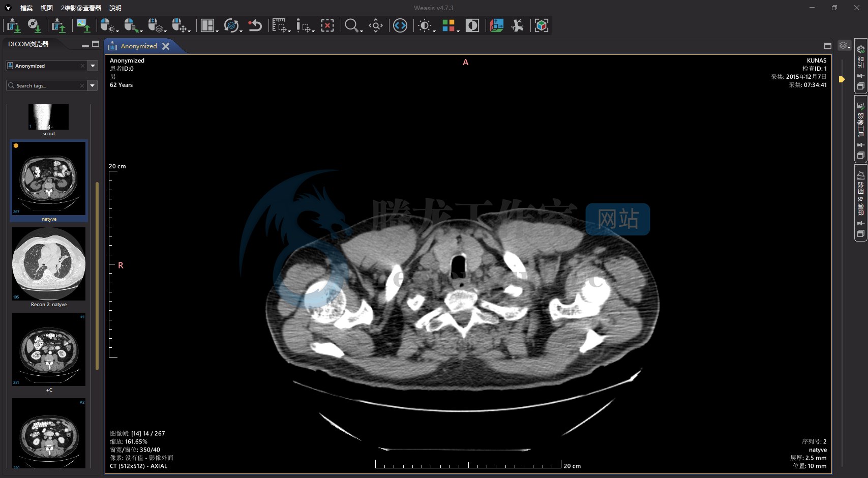The image size is (868, 478).
Task: Open the synchronize views dropdown
Action: 232,25
